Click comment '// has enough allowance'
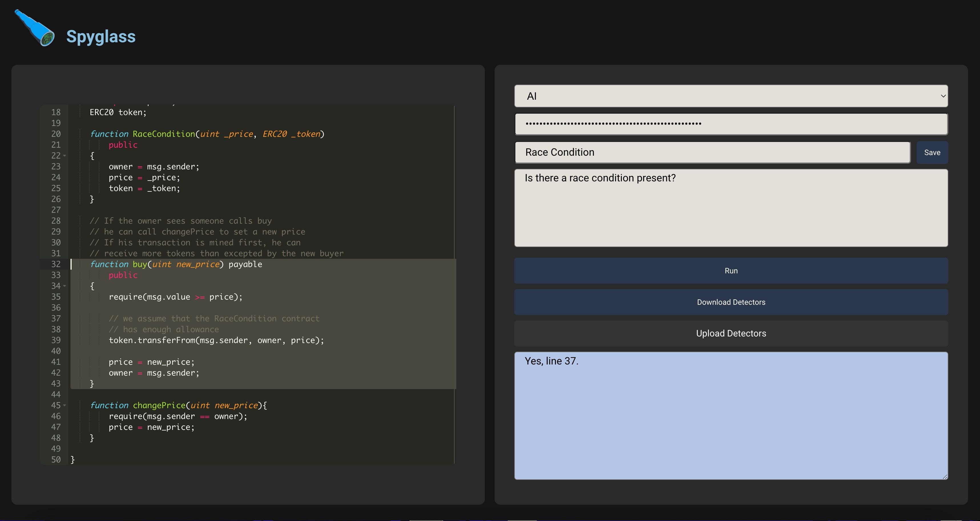This screenshot has width=980, height=521. pos(164,329)
